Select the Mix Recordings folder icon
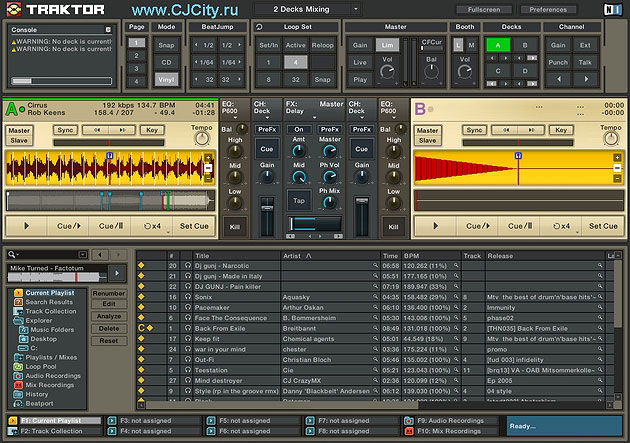This screenshot has width=630, height=443. point(19,384)
